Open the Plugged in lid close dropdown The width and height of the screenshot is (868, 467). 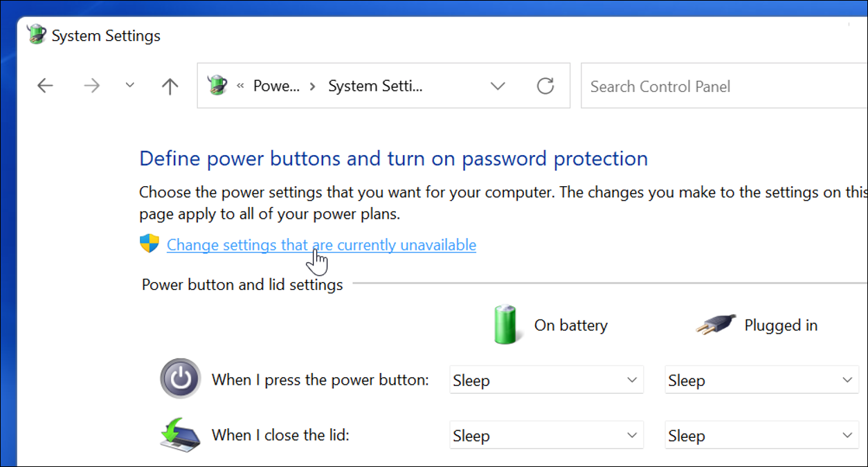point(761,435)
